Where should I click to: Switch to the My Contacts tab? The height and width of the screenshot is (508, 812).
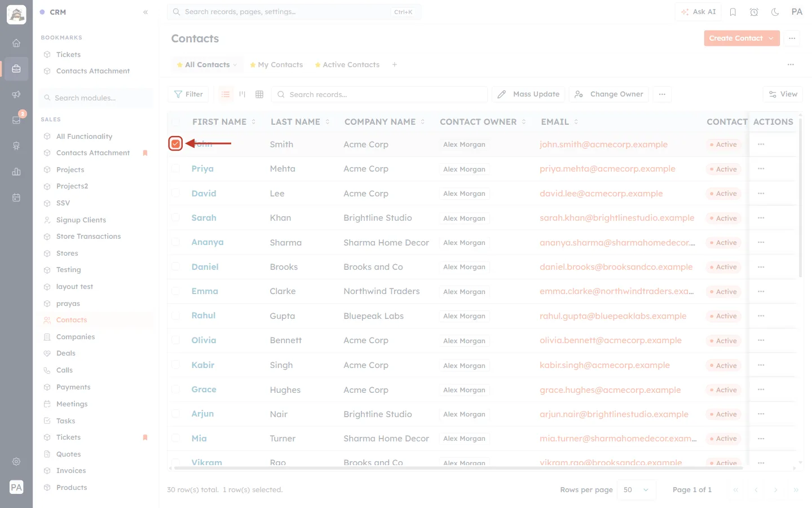point(276,65)
